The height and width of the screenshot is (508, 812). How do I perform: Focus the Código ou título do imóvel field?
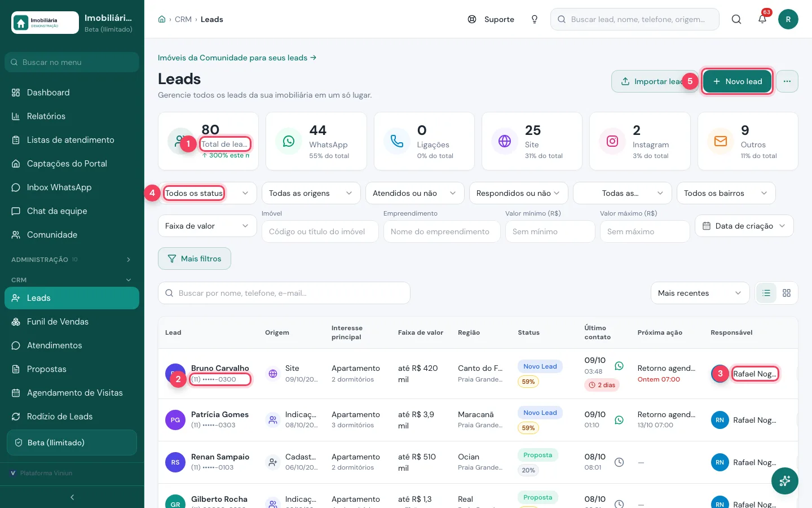tap(320, 231)
